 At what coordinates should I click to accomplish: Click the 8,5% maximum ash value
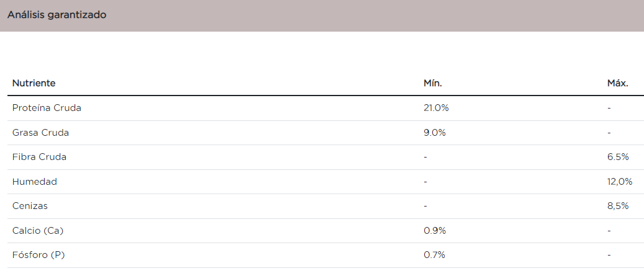[x=618, y=206]
